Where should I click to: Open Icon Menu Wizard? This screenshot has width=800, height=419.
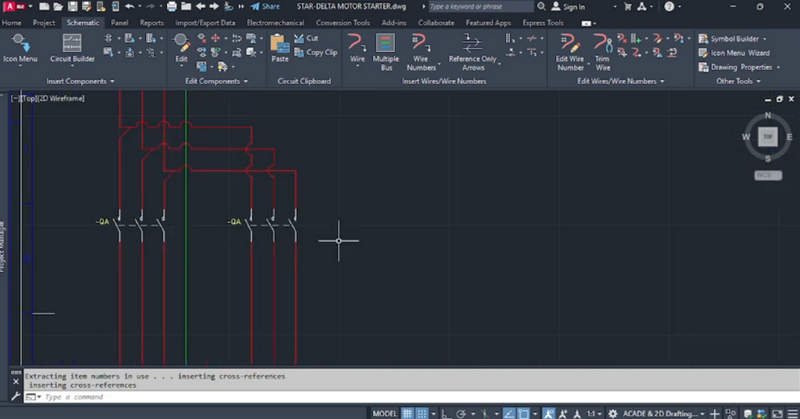734,53
